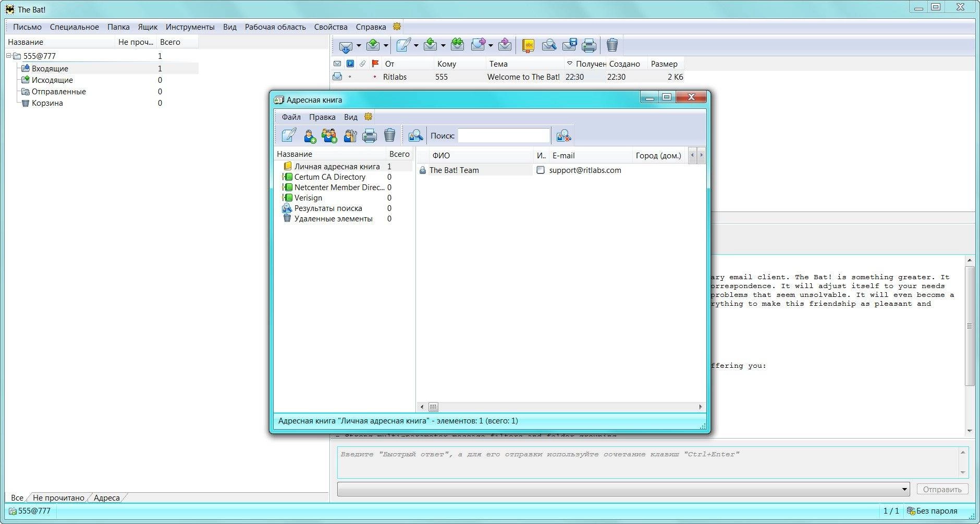Open the Правка menu in the Address Book
The height and width of the screenshot is (524, 980).
322,117
